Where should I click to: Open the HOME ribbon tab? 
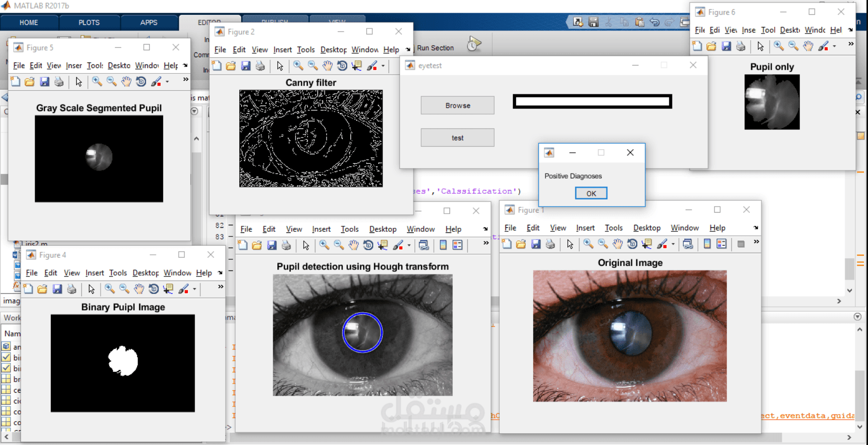tap(29, 22)
